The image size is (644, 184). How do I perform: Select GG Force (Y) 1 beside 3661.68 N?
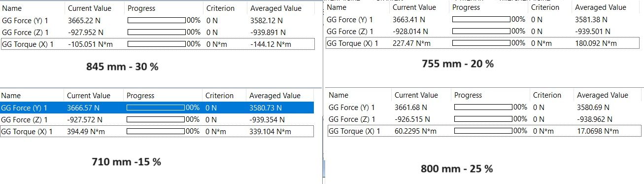tap(352, 107)
